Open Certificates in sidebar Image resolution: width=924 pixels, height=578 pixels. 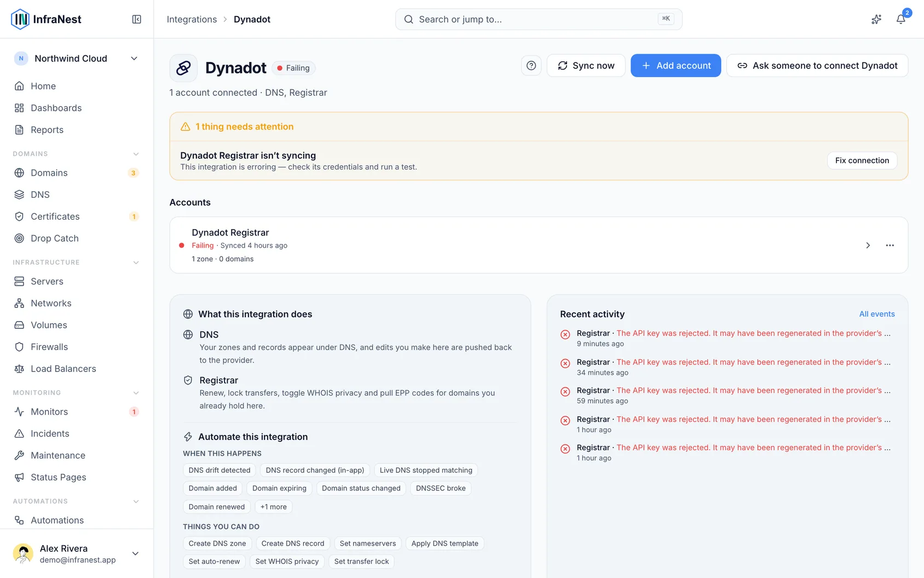(77, 216)
